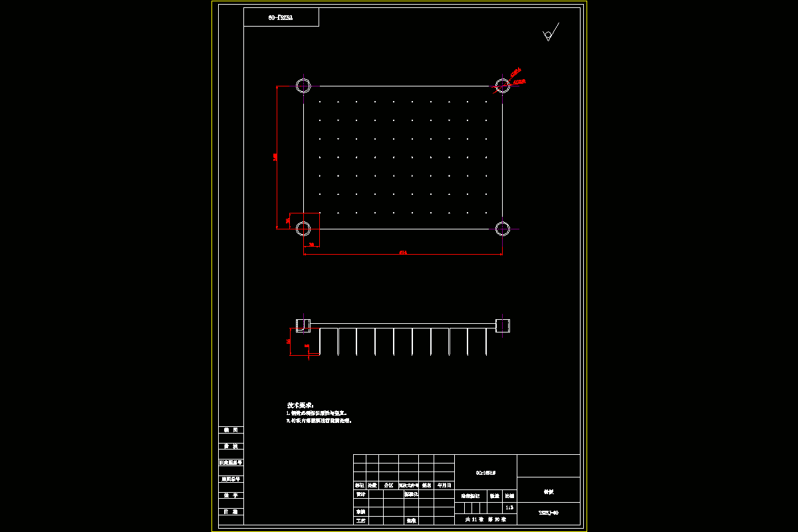The height and width of the screenshot is (532, 798).
Task: Click the 审核 cell in title block
Action: click(360, 512)
